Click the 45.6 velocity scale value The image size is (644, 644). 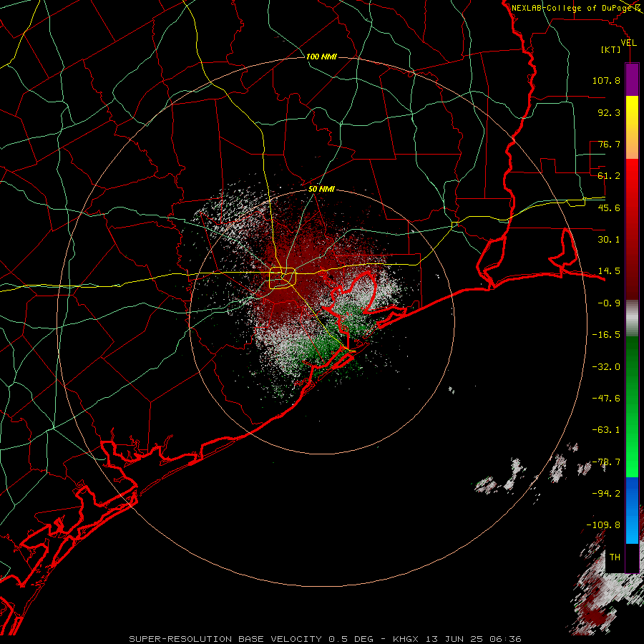(x=609, y=208)
